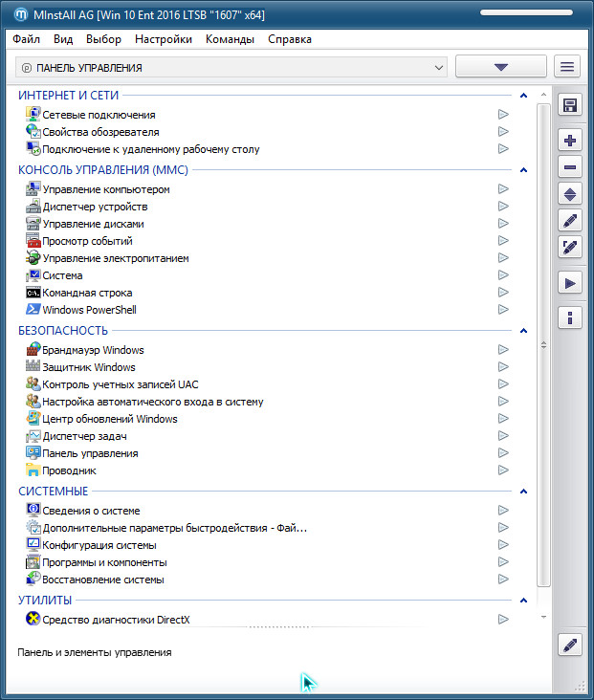Click the Центр обновлений Windows icon
This screenshot has width=594, height=700.
(x=33, y=418)
